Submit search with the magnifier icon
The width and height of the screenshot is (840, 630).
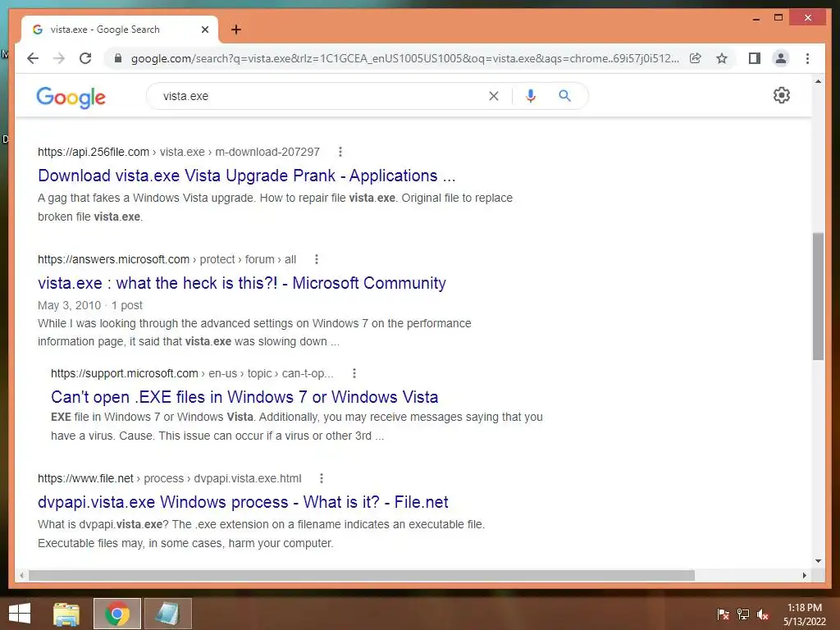pos(564,96)
